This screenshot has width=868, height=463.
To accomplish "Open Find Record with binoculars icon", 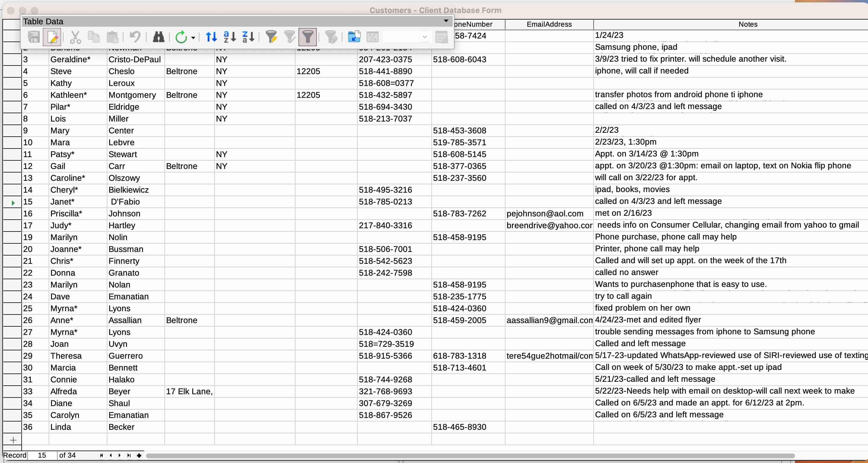I will click(x=158, y=37).
